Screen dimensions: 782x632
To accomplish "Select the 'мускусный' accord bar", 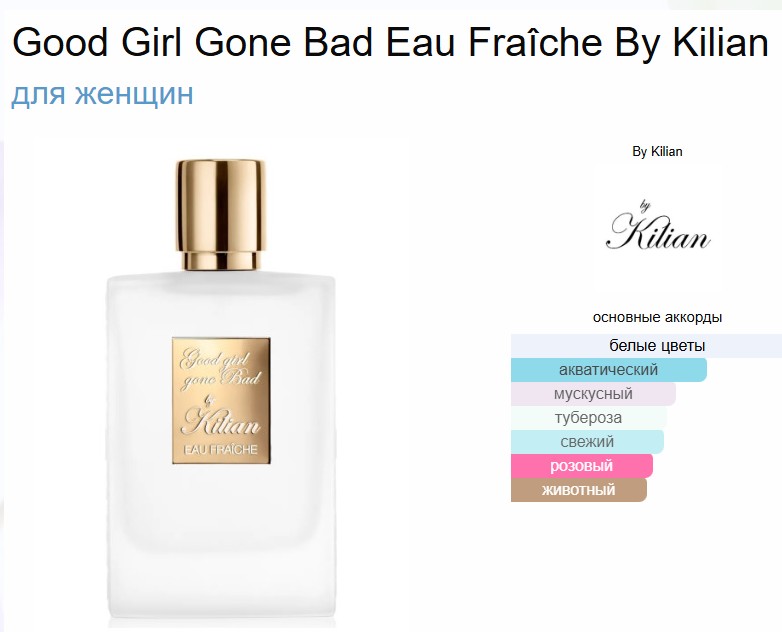I will (x=593, y=394).
